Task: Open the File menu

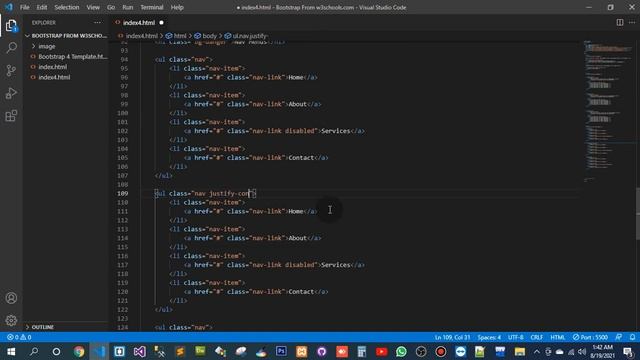Action: (x=24, y=7)
